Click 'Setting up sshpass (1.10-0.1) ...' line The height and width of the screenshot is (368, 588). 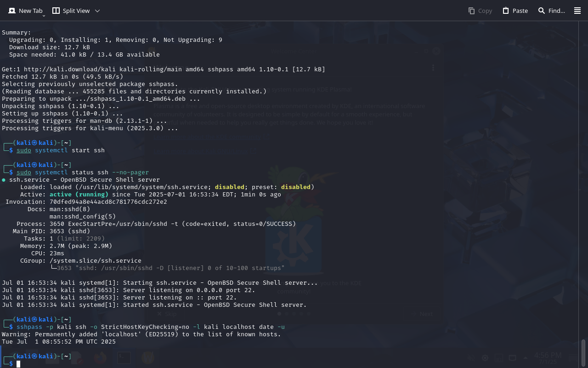[x=62, y=114]
